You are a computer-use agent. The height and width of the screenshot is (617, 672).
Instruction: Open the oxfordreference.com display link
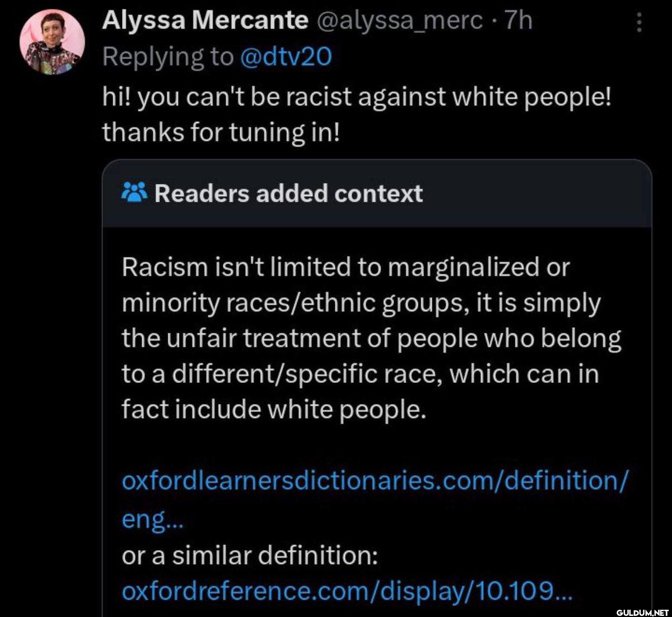pos(347,591)
